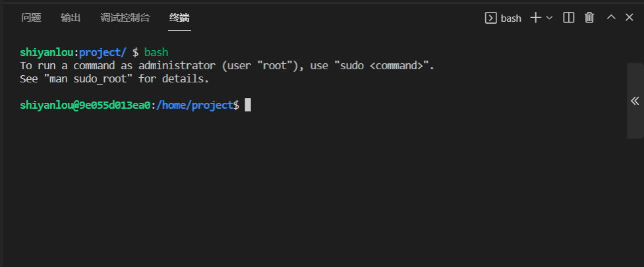Expand the terminal launch profile dropdown arrow
The image size is (644, 267).
549,18
